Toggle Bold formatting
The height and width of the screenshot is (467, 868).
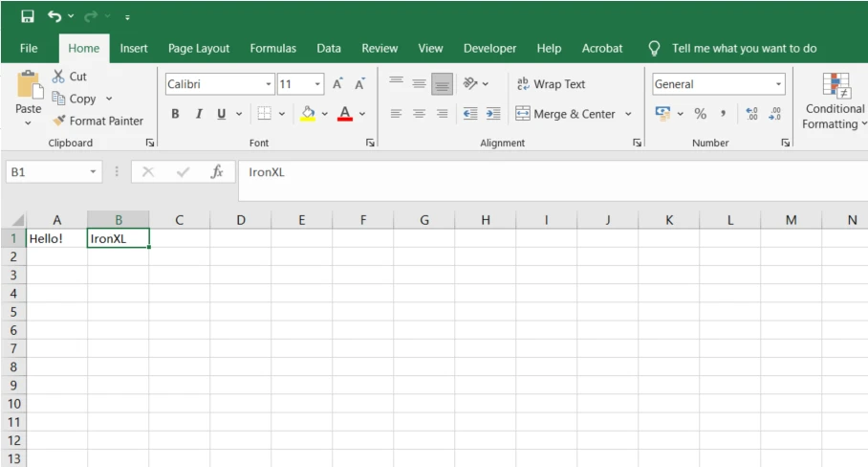click(175, 114)
